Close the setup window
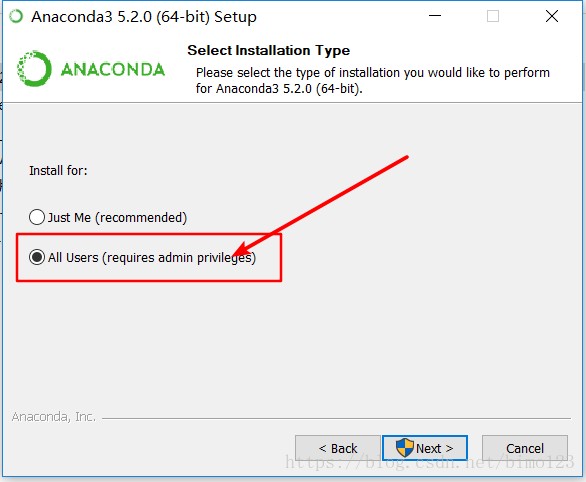Image resolution: width=586 pixels, height=482 pixels. pyautogui.click(x=552, y=16)
